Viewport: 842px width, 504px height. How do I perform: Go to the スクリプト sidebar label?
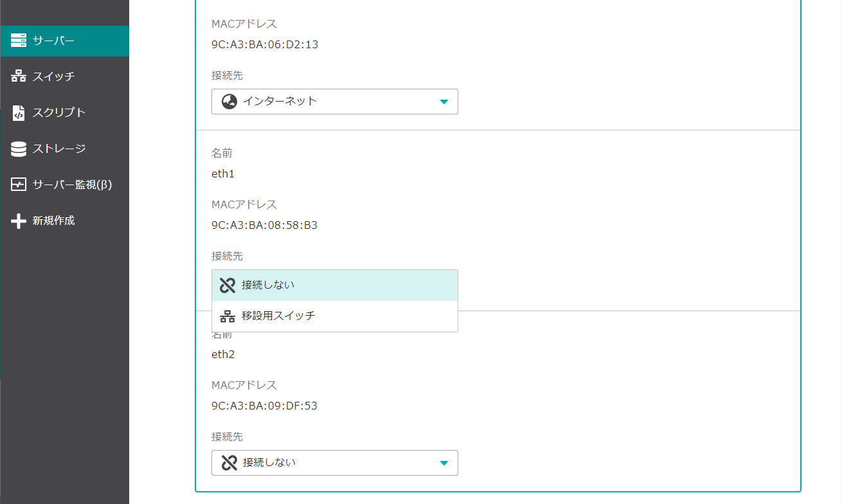pos(59,113)
